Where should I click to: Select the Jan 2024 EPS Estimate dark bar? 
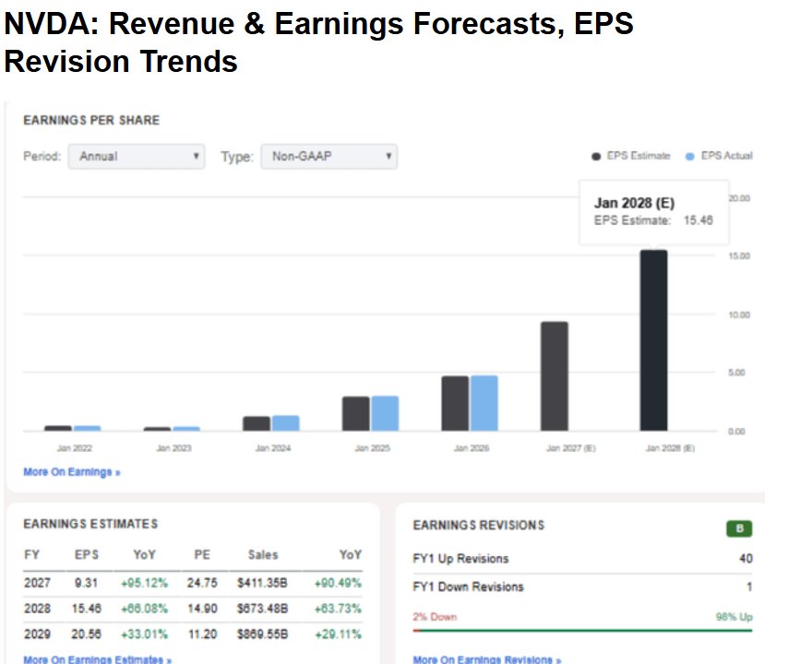tap(257, 424)
